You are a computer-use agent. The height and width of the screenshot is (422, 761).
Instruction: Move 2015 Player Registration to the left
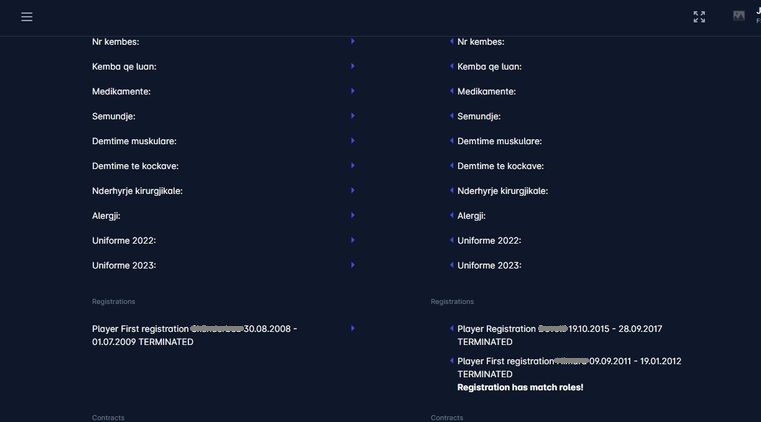452,328
